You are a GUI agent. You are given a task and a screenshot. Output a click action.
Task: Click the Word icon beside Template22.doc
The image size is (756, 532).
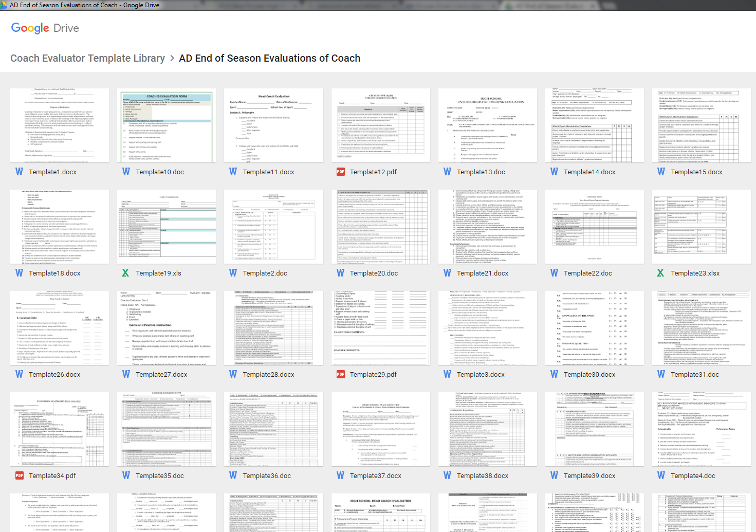[554, 273]
